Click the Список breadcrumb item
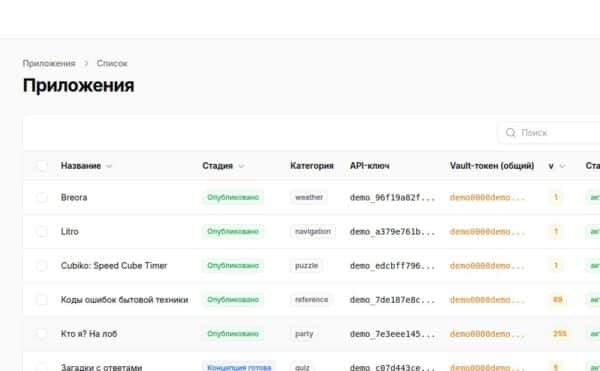 point(112,63)
